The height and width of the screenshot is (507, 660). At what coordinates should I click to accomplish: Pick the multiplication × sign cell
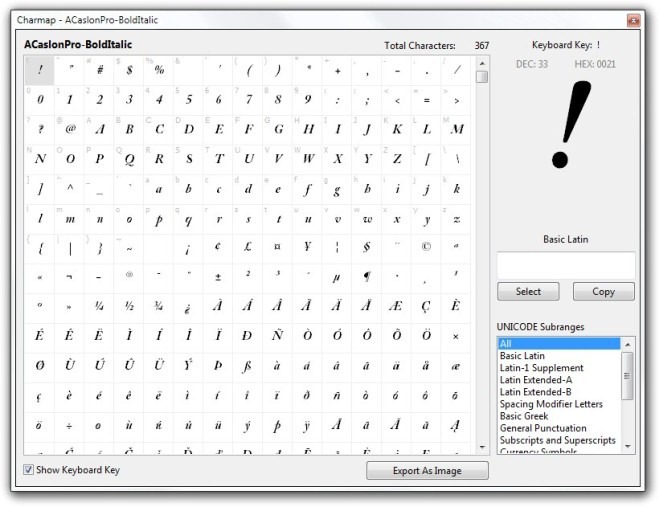456,338
